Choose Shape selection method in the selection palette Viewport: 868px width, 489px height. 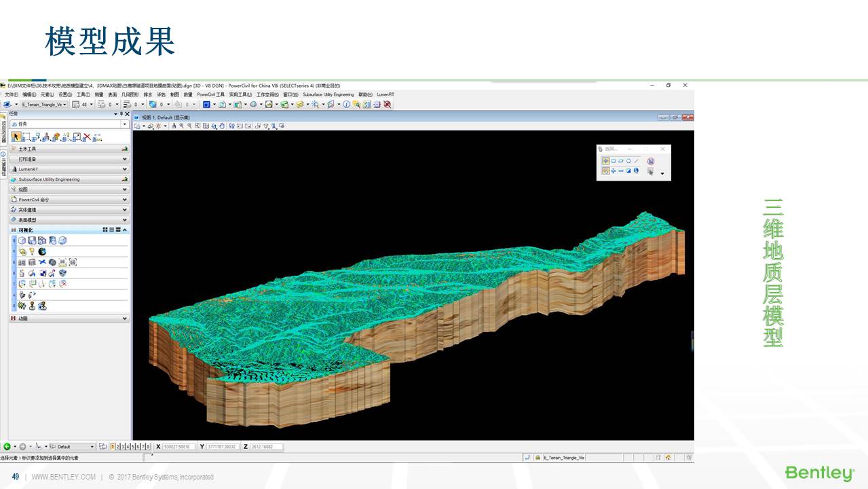[x=621, y=161]
